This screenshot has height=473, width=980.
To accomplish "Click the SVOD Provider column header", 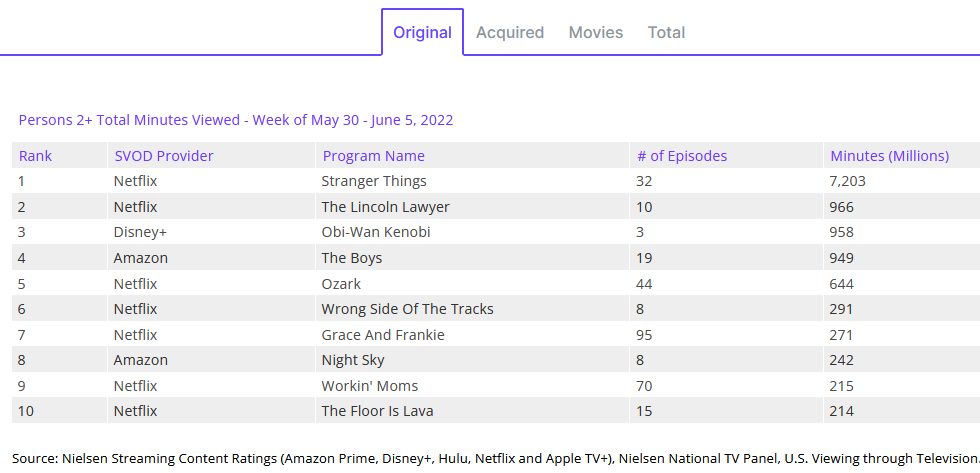I will 164,156.
